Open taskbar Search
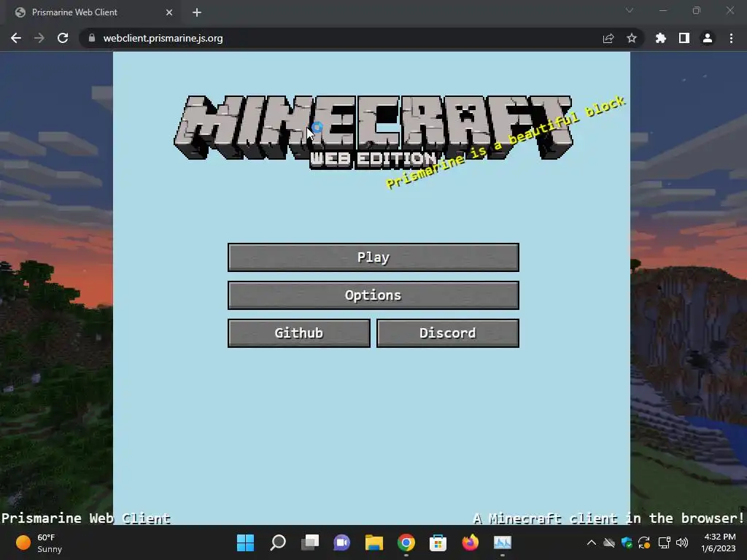 click(278, 542)
